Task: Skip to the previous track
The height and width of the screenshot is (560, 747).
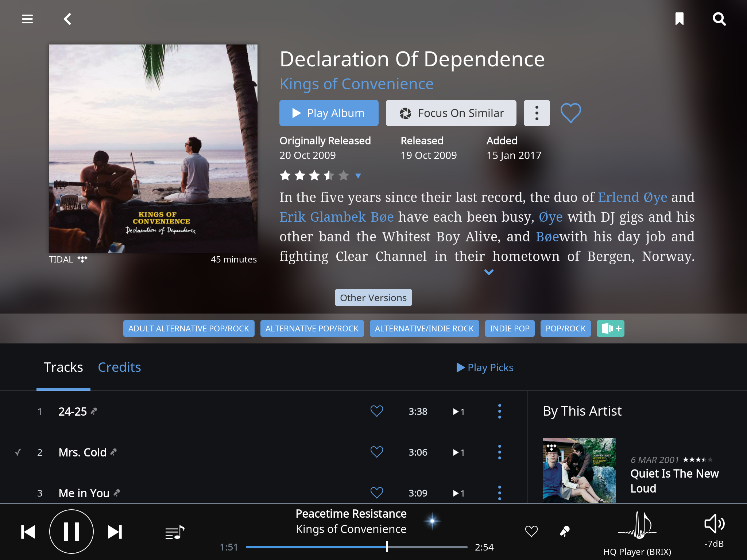Action: (x=28, y=532)
